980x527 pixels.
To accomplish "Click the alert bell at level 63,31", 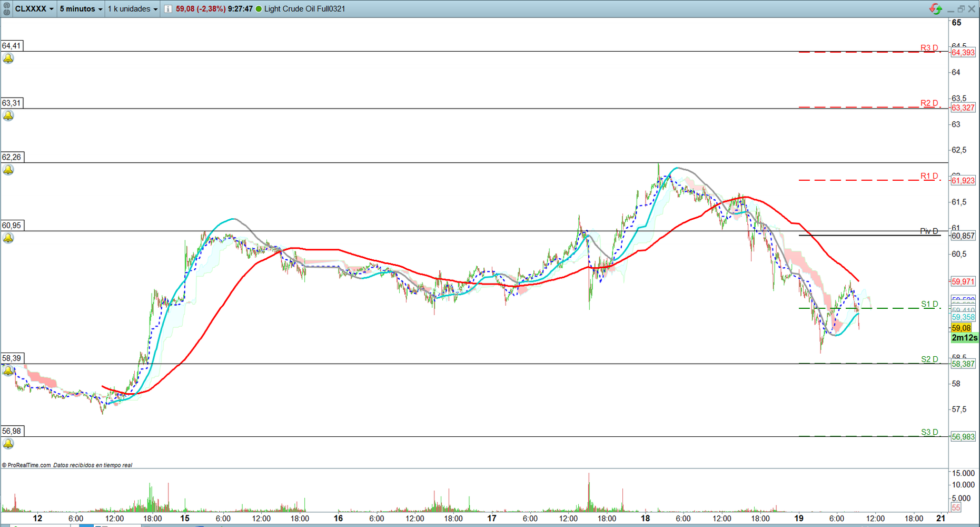I will (8, 116).
